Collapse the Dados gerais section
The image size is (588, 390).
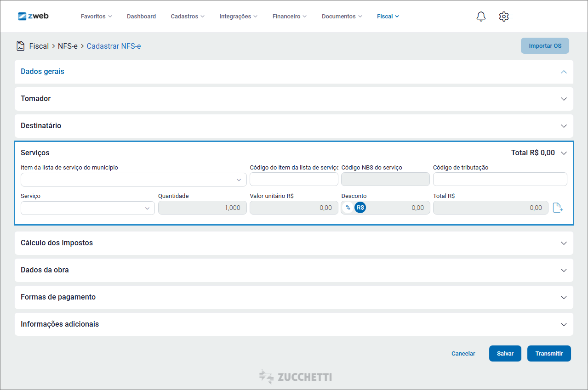point(564,72)
